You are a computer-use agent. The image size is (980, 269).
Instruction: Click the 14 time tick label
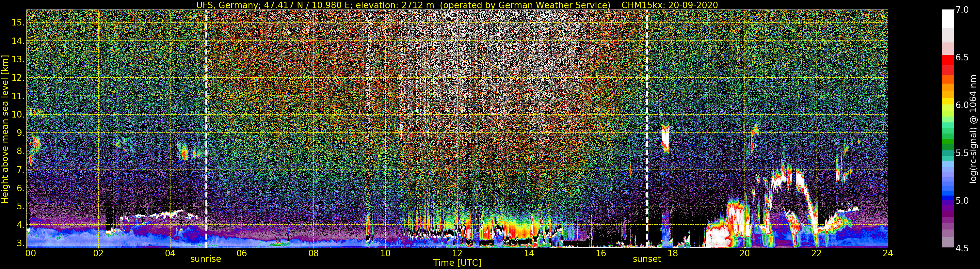529,253
